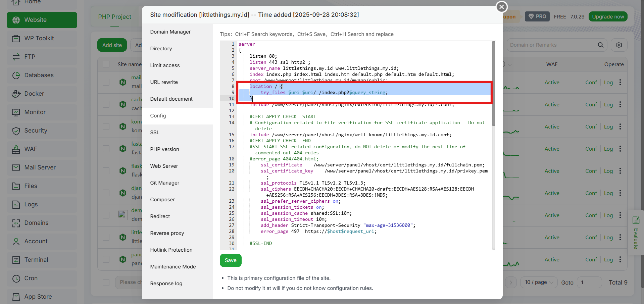Open the batch action Please choose dropdown
Screen dimensions: 644x304
pyautogui.click(x=129, y=282)
